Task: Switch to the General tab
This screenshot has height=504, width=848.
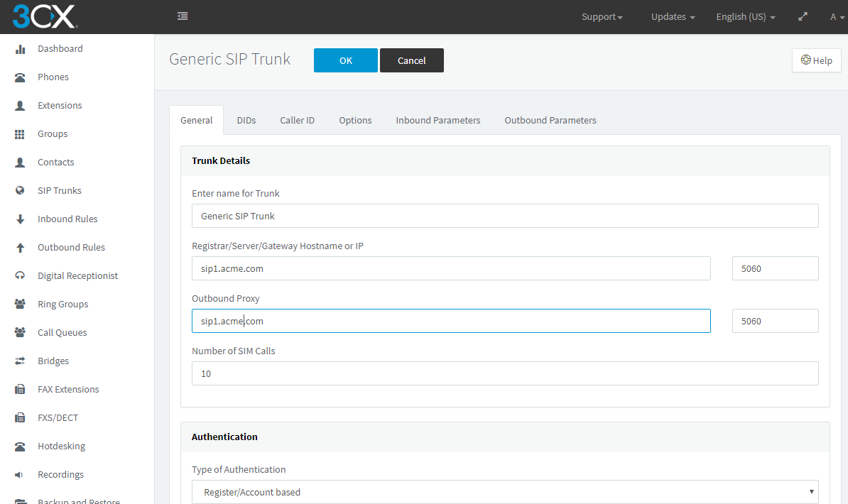Action: point(196,120)
